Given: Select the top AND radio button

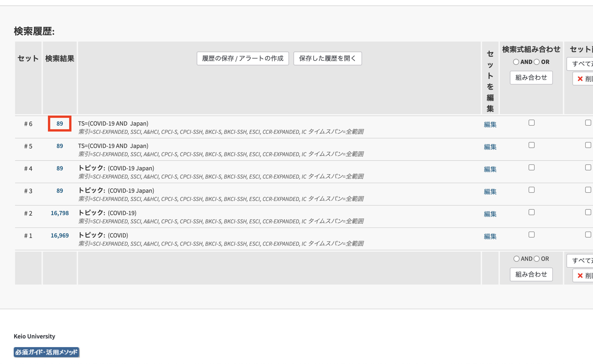Looking at the screenshot, I should pyautogui.click(x=516, y=62).
